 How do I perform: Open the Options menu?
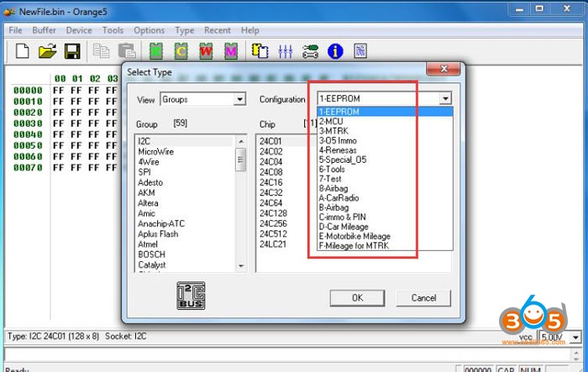tap(150, 30)
